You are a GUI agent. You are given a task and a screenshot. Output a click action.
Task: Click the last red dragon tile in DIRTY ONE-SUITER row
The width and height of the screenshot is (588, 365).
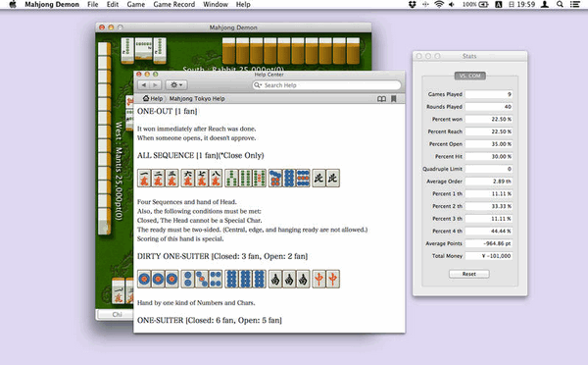(332, 279)
